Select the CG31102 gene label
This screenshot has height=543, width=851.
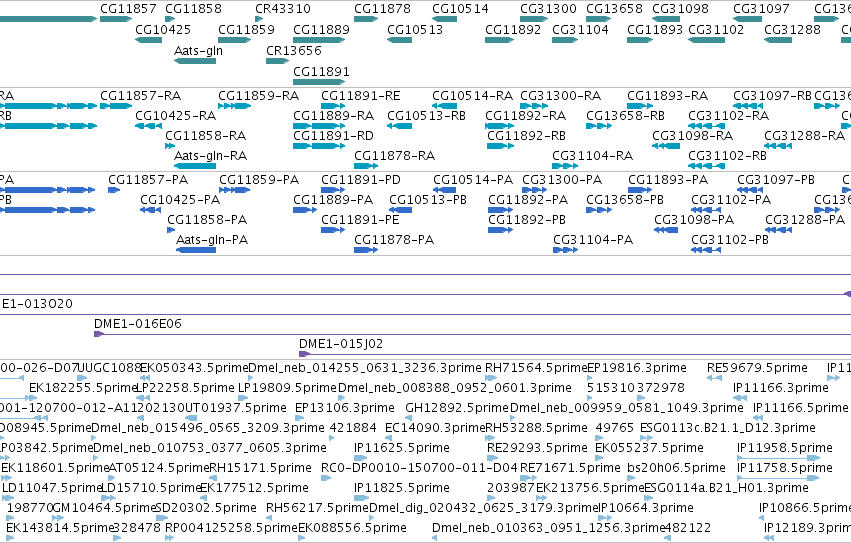click(x=716, y=29)
